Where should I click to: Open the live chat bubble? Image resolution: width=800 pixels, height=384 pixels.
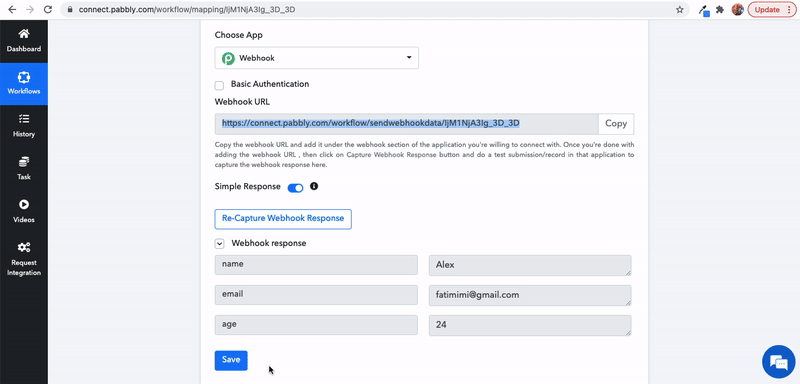(779, 362)
